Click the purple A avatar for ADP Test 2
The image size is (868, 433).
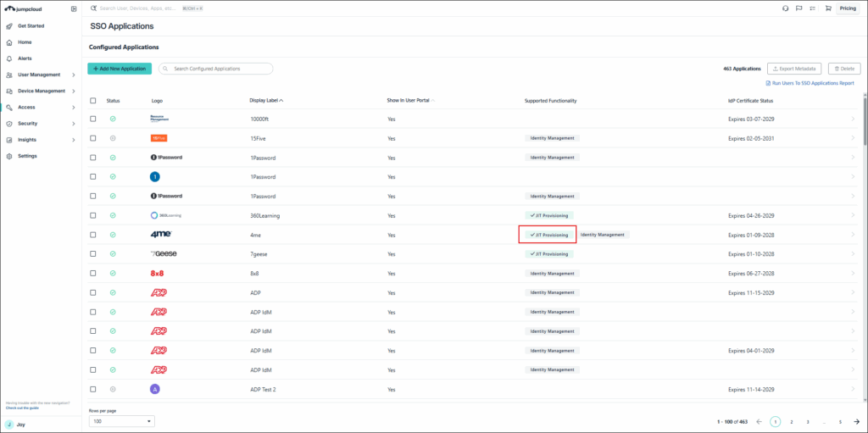coord(156,389)
